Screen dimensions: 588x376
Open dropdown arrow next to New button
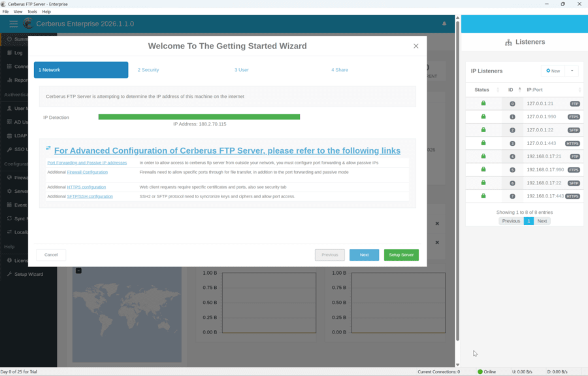(x=572, y=71)
